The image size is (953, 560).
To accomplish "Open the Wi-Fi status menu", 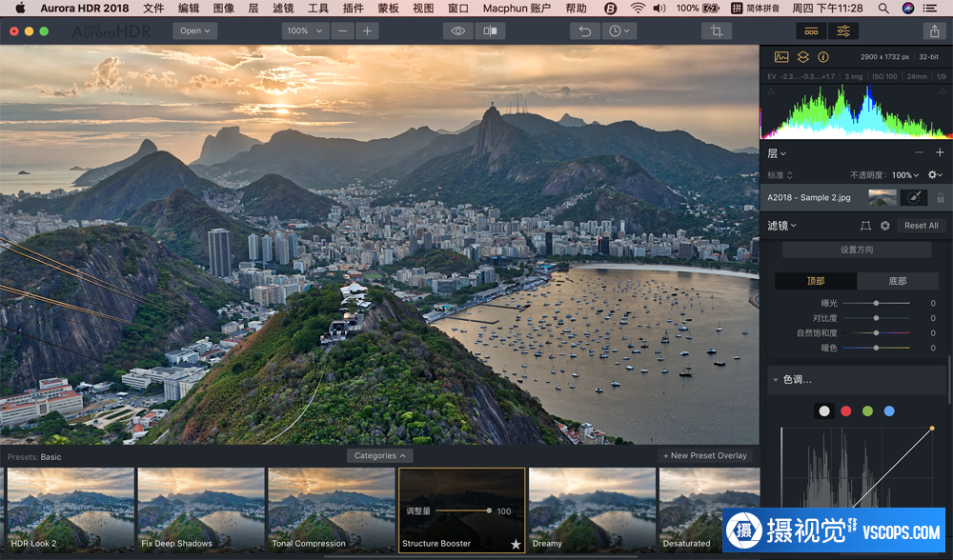I will 638,8.
